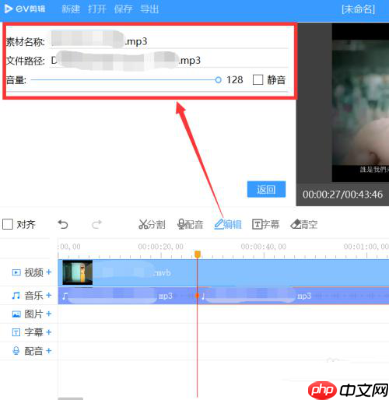Toggle the 对齐 align checkbox
Image resolution: width=389 pixels, height=400 pixels.
click(x=7, y=224)
